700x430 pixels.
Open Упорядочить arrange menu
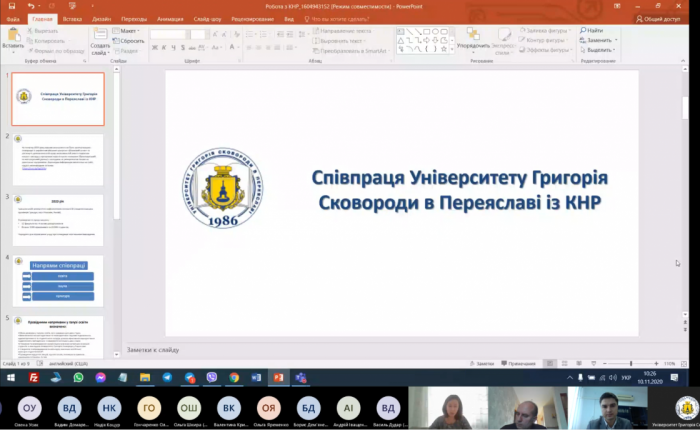click(473, 40)
